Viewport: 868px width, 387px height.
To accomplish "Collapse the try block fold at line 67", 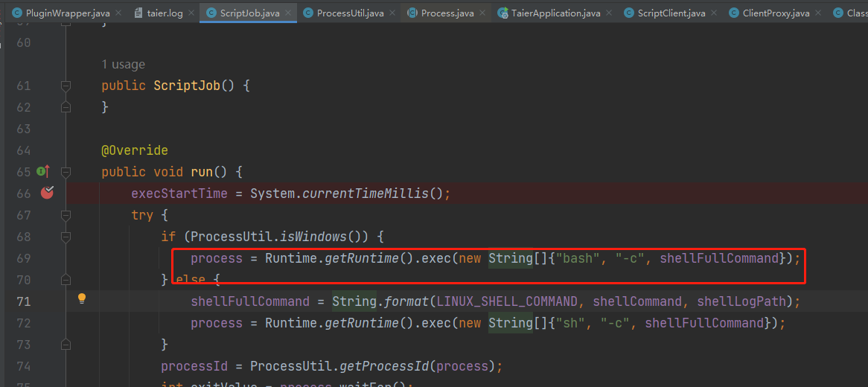I will (66, 215).
